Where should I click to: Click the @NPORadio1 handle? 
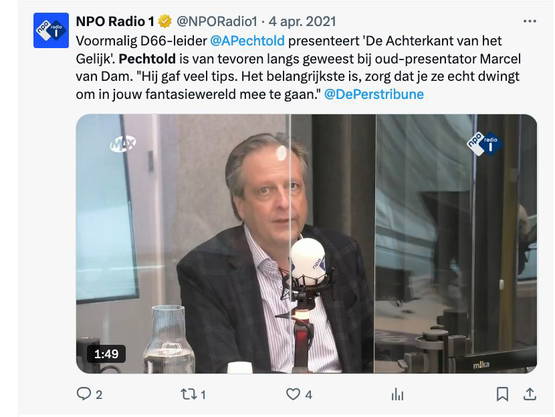point(217,22)
